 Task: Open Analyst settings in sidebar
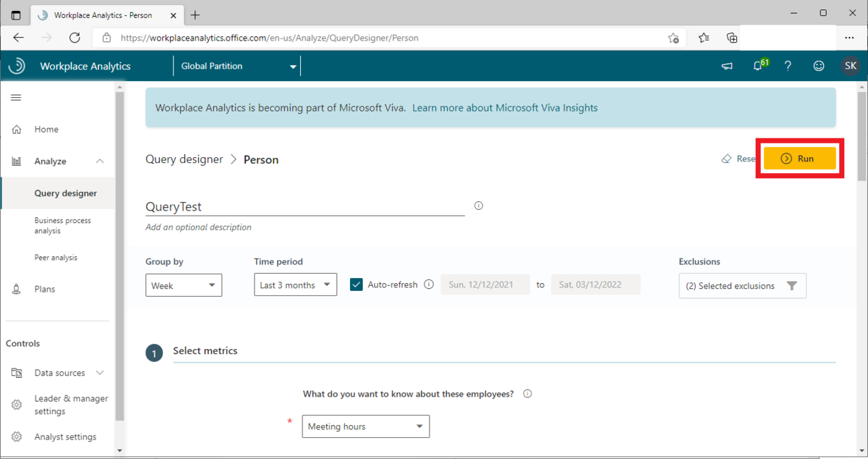[x=65, y=437]
